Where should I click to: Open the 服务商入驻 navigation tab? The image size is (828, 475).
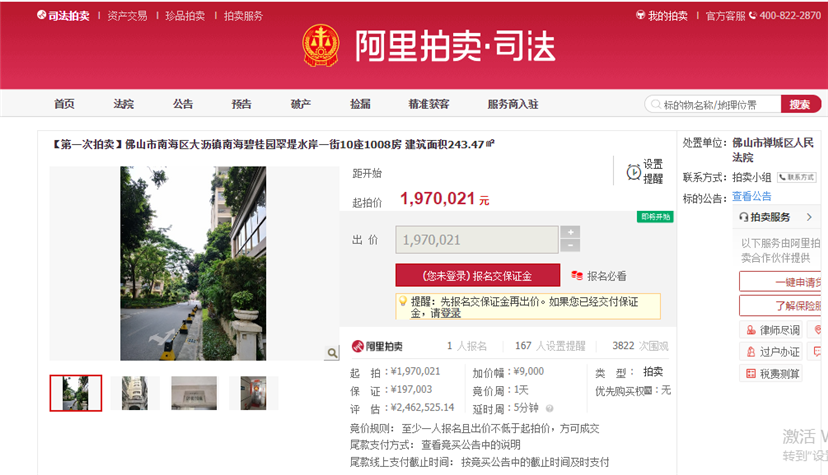[513, 104]
